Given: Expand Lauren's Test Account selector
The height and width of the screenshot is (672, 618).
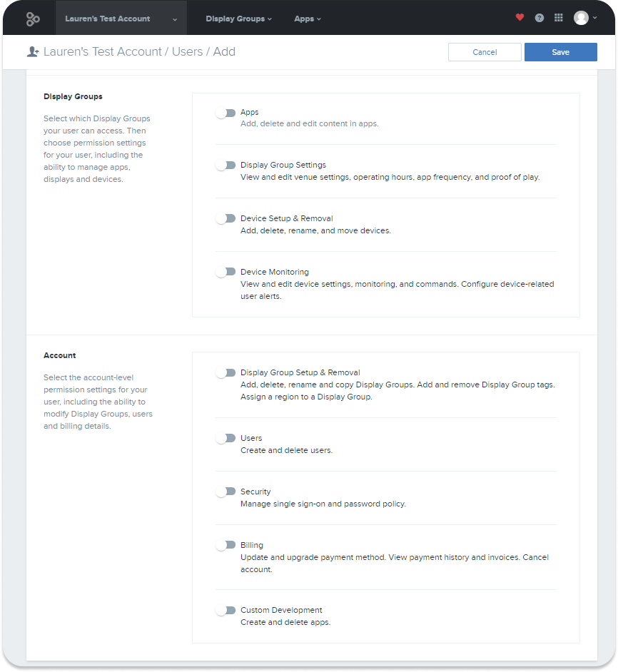Looking at the screenshot, I should (121, 19).
